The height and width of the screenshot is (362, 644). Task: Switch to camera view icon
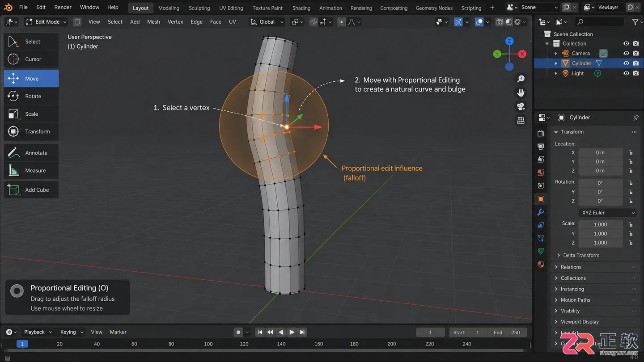click(521, 106)
